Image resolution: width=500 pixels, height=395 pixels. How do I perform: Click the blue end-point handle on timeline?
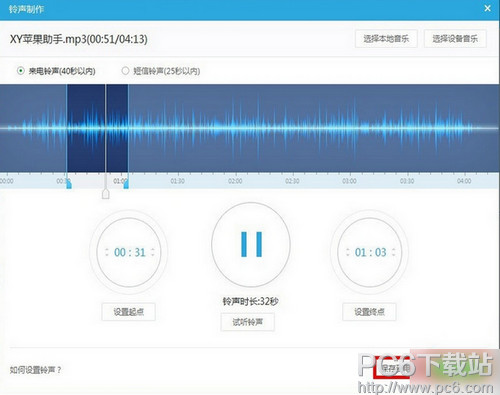coord(126,184)
